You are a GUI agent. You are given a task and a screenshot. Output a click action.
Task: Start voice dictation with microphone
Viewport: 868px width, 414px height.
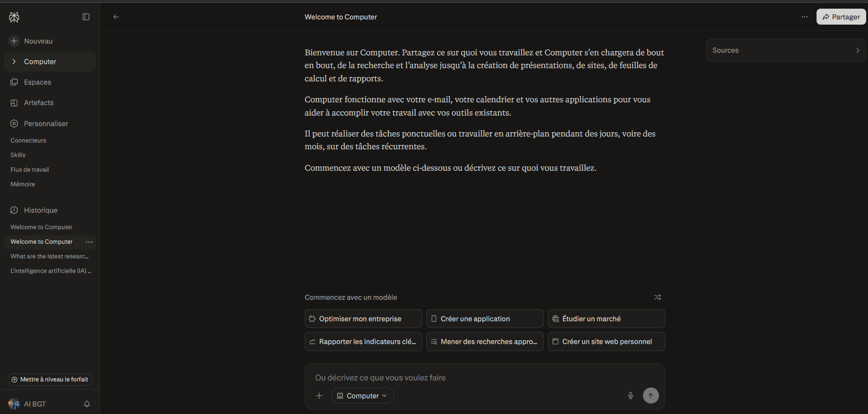click(631, 396)
